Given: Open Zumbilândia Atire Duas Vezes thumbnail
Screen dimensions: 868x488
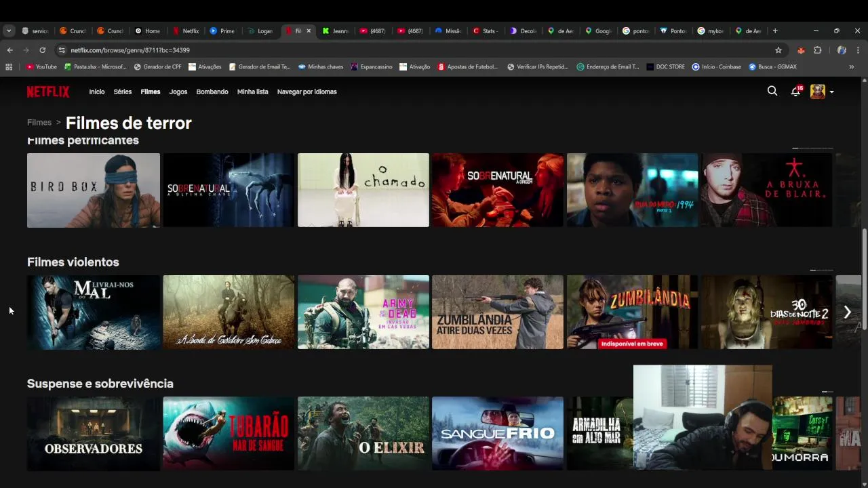Looking at the screenshot, I should tap(498, 312).
